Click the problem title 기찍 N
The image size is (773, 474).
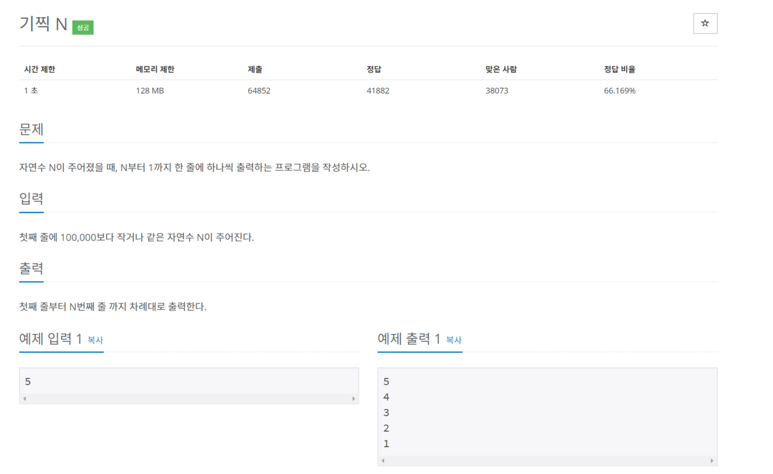click(x=43, y=24)
